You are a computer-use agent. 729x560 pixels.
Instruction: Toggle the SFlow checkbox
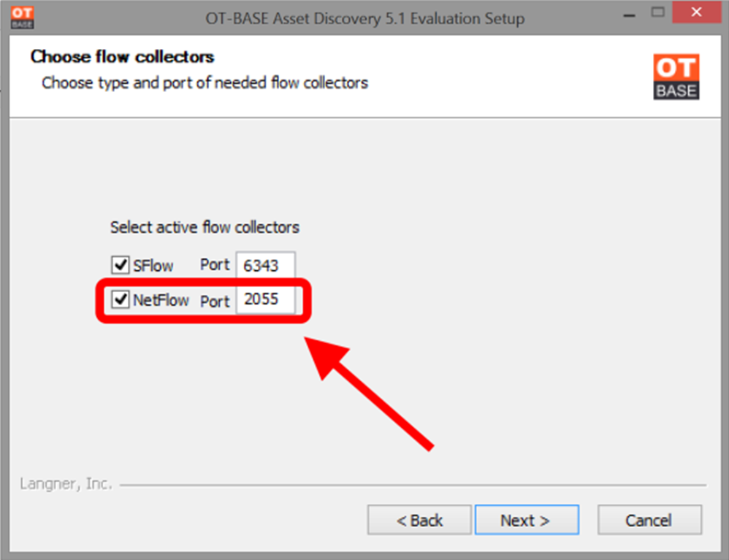(120, 265)
